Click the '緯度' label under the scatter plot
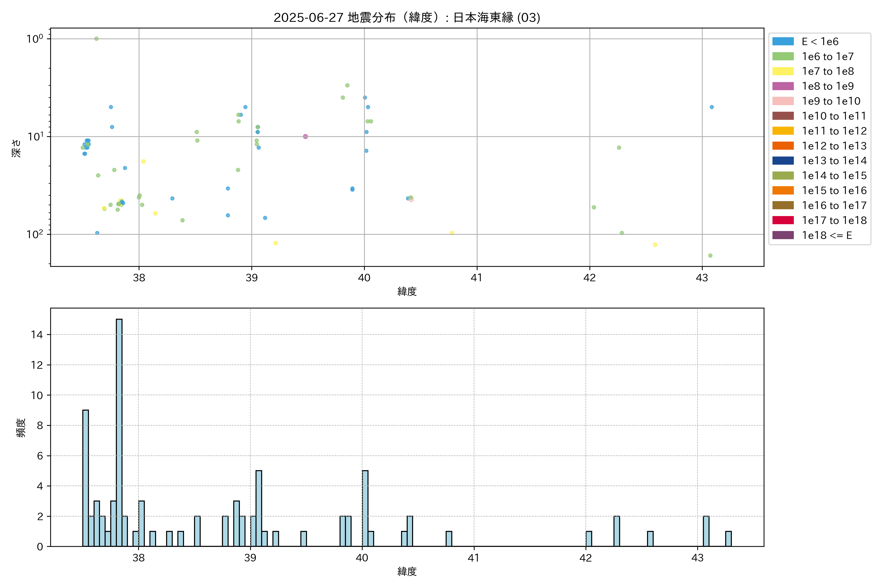Screen dimensions: 882x588 click(x=407, y=291)
